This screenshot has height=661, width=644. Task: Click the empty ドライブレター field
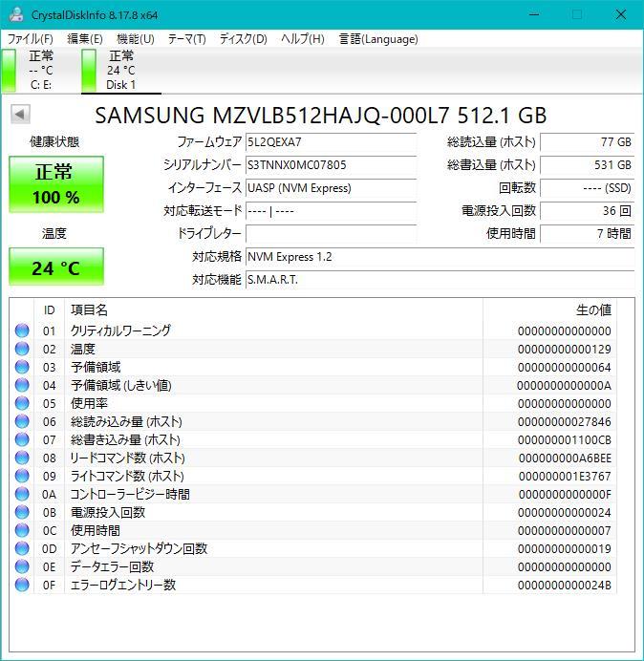[331, 233]
